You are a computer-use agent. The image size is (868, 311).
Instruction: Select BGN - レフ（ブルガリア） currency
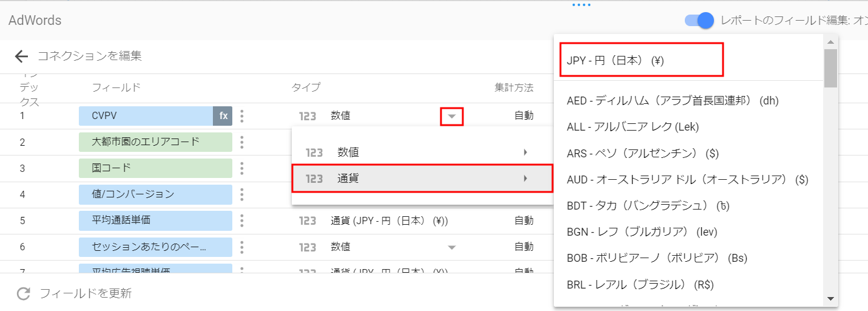[688, 231]
